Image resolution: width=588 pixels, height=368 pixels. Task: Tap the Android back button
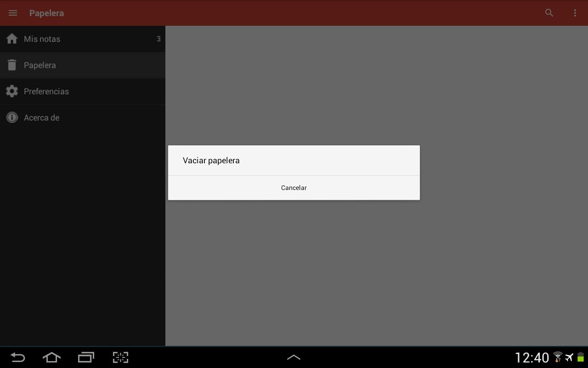[17, 357]
